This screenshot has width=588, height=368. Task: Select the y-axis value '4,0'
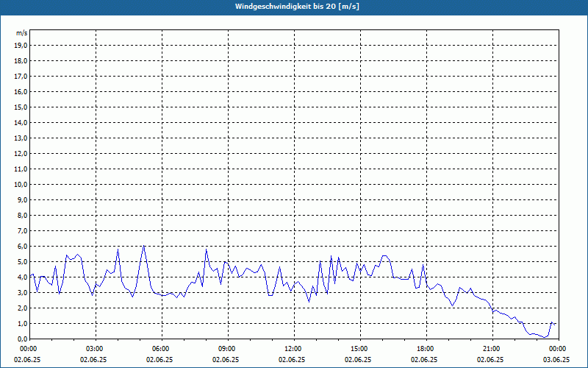click(x=23, y=277)
